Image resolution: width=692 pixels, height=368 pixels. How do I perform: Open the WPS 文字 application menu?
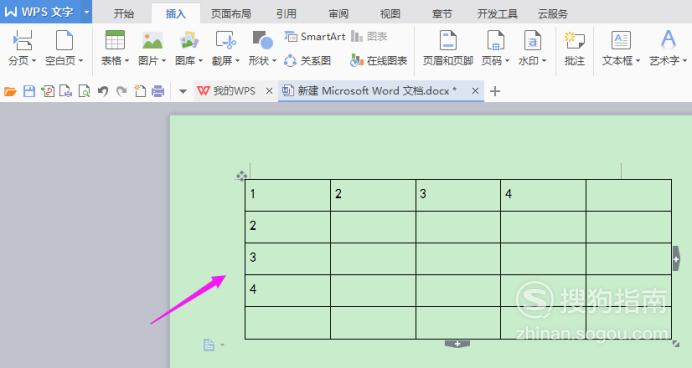click(46, 11)
